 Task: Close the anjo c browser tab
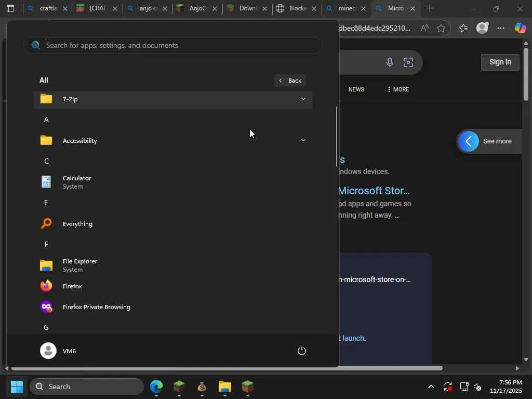click(165, 8)
